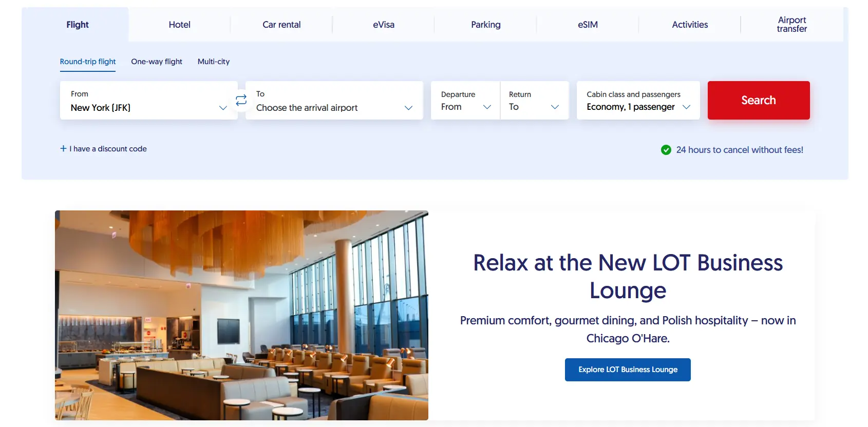
Task: Switch to the Airport transfer tab
Action: coord(792,25)
